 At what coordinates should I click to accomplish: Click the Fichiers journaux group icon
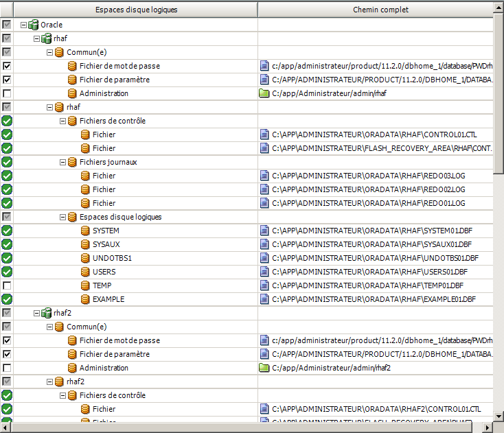73,162
